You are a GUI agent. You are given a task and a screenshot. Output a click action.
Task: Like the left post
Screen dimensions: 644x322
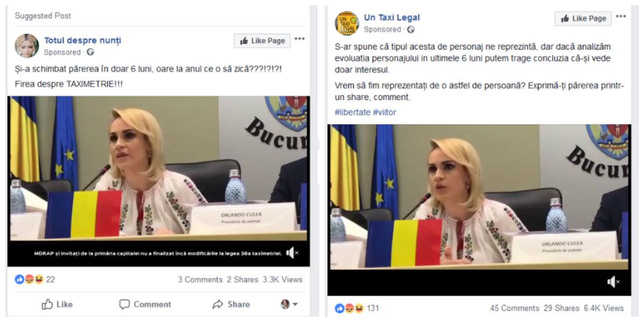[57, 304]
